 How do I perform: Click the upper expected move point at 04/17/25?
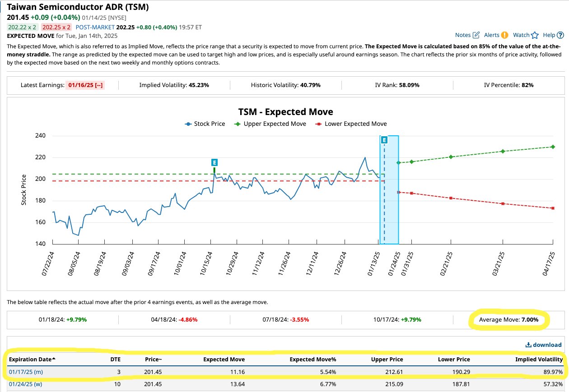(553, 147)
